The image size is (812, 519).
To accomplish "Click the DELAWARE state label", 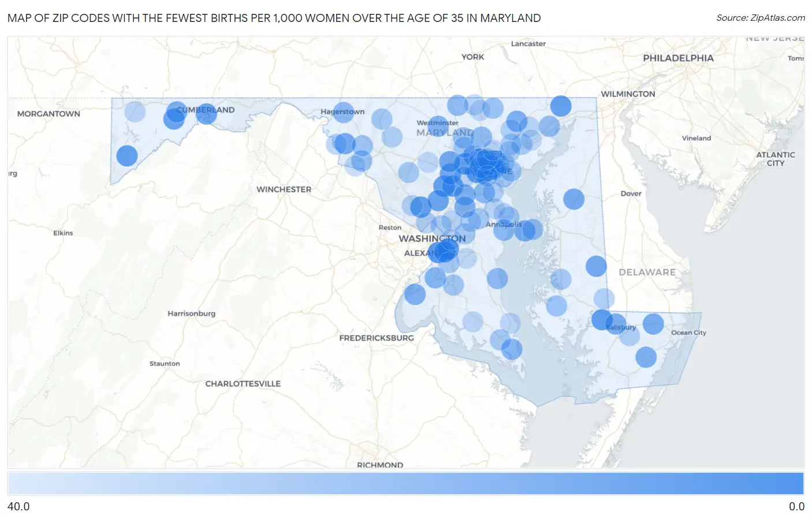I will tap(647, 272).
